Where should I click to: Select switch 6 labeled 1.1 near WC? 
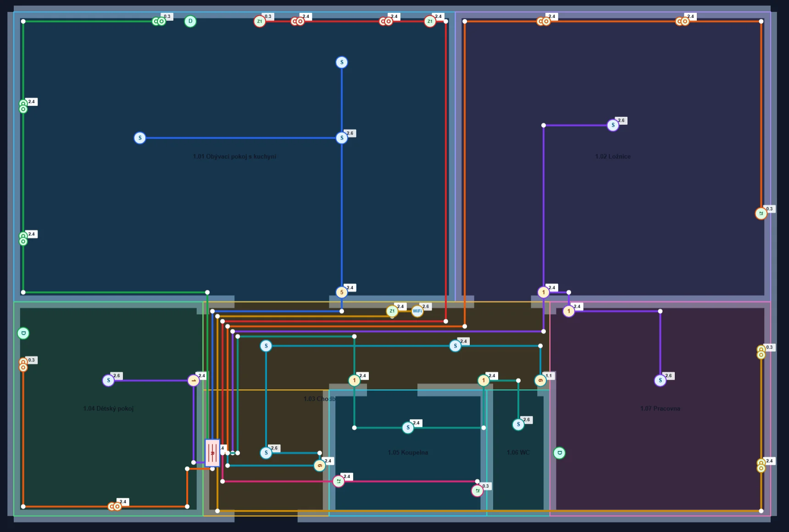click(540, 380)
